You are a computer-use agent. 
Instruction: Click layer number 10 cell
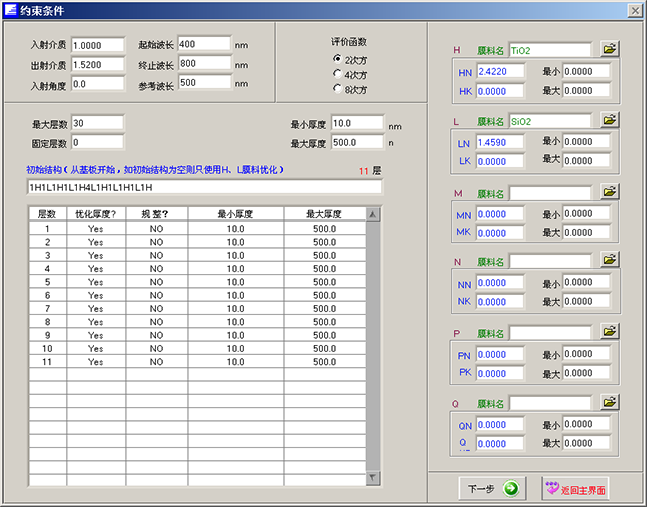(47, 349)
